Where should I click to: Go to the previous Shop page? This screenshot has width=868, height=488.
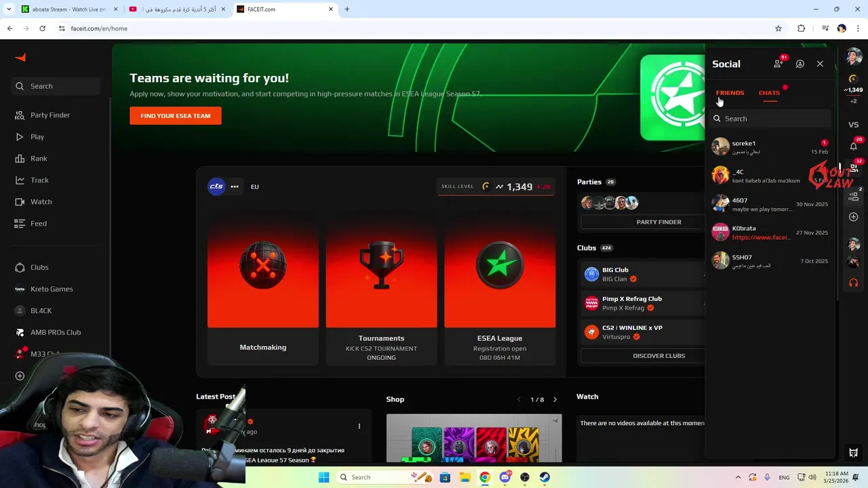(519, 400)
